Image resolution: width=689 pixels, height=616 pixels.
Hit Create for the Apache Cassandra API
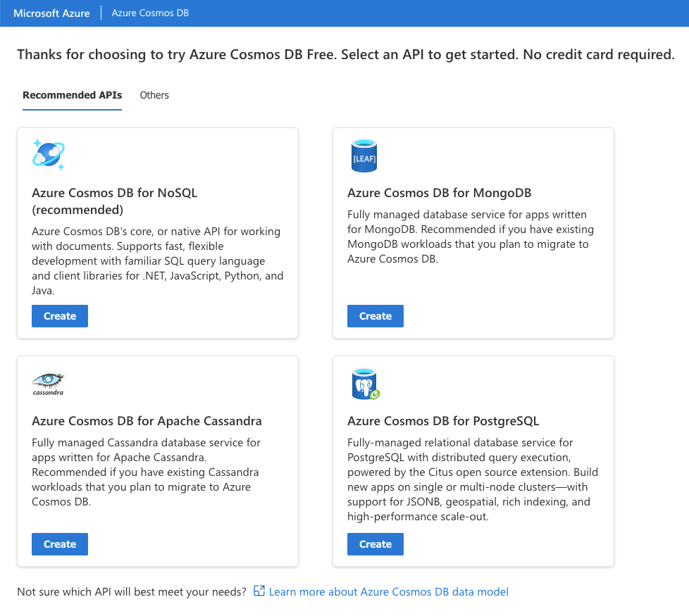[60, 544]
